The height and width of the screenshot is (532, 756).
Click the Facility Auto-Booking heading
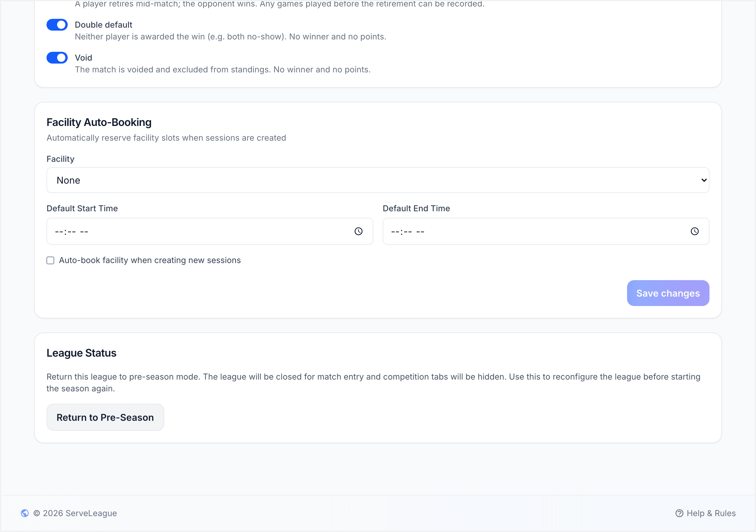99,122
